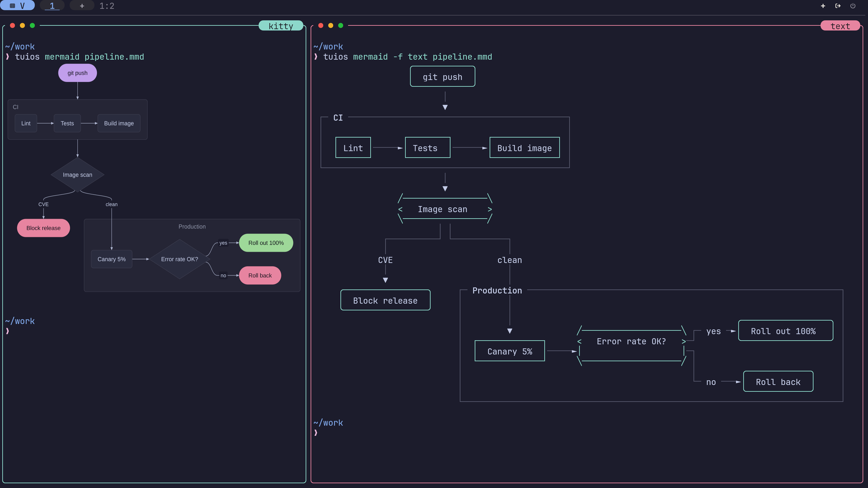Screen dimensions: 868x488
Task: Click the empty prompt at bottom of text window
Action: coord(316,433)
